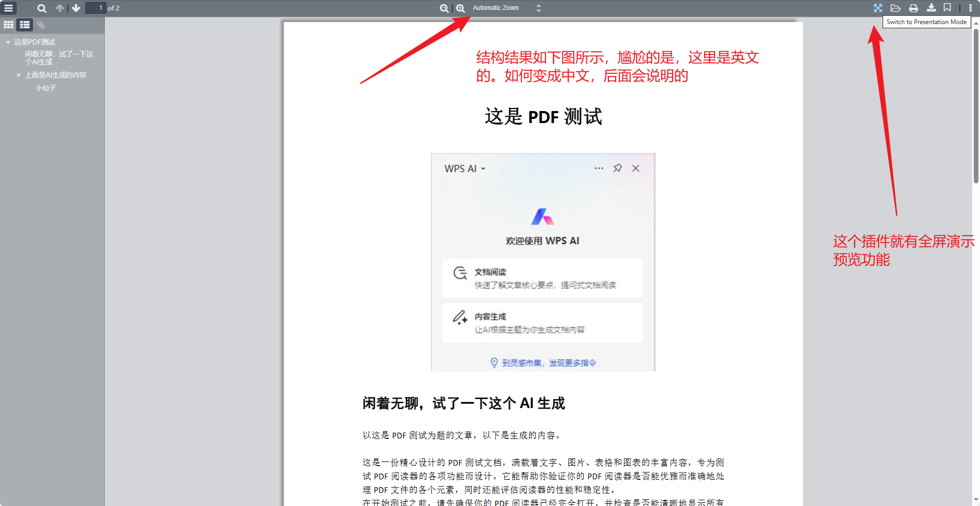Print the PDF document
Viewport: 980px width, 506px height.
(914, 8)
